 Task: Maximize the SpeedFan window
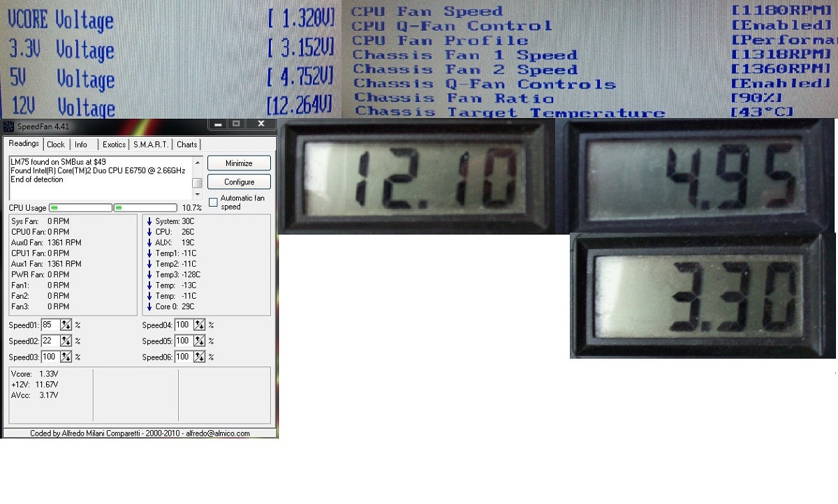236,124
